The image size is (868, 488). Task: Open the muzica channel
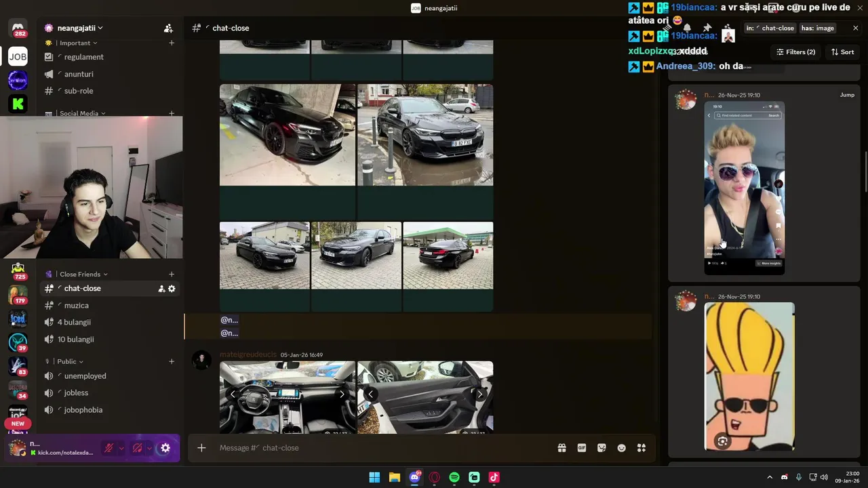pyautogui.click(x=108, y=306)
